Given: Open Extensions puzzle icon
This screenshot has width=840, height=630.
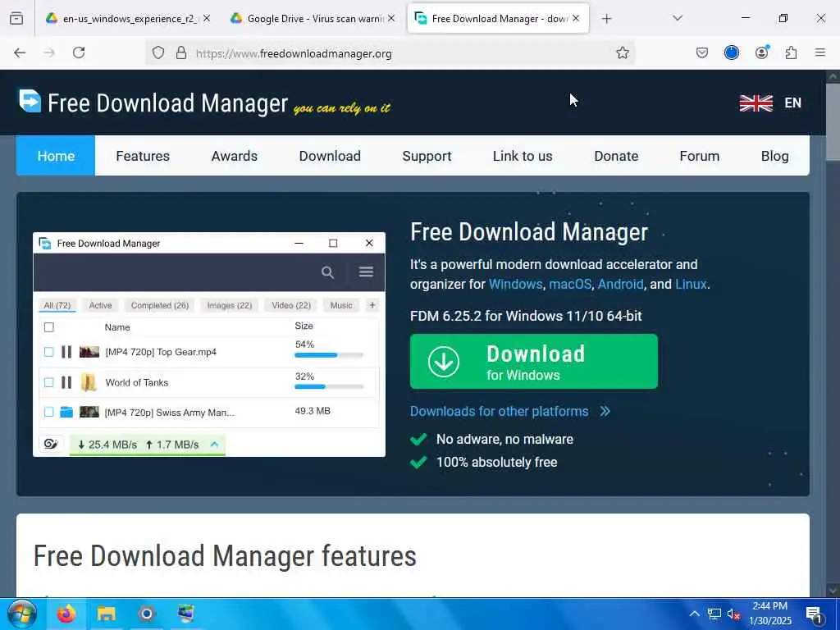Looking at the screenshot, I should 791,52.
